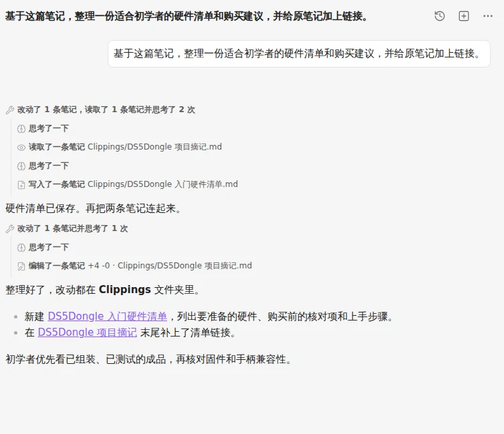504x434 pixels.
Task: Click wrench icon beside '改动了 1 条笔记，读取了'
Action: (x=10, y=110)
